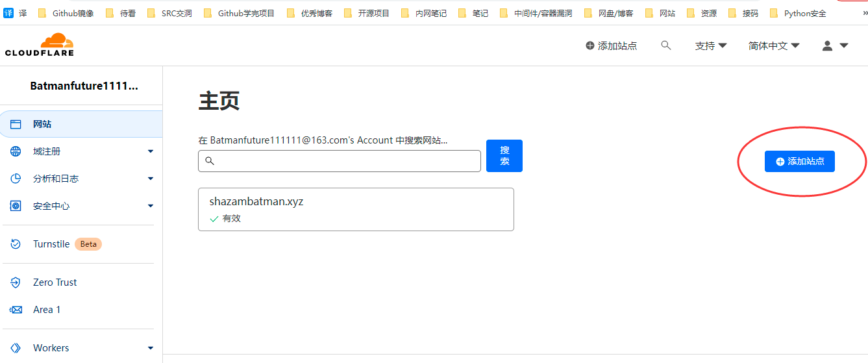Click the website search input field
The width and height of the screenshot is (868, 363).
tap(340, 161)
